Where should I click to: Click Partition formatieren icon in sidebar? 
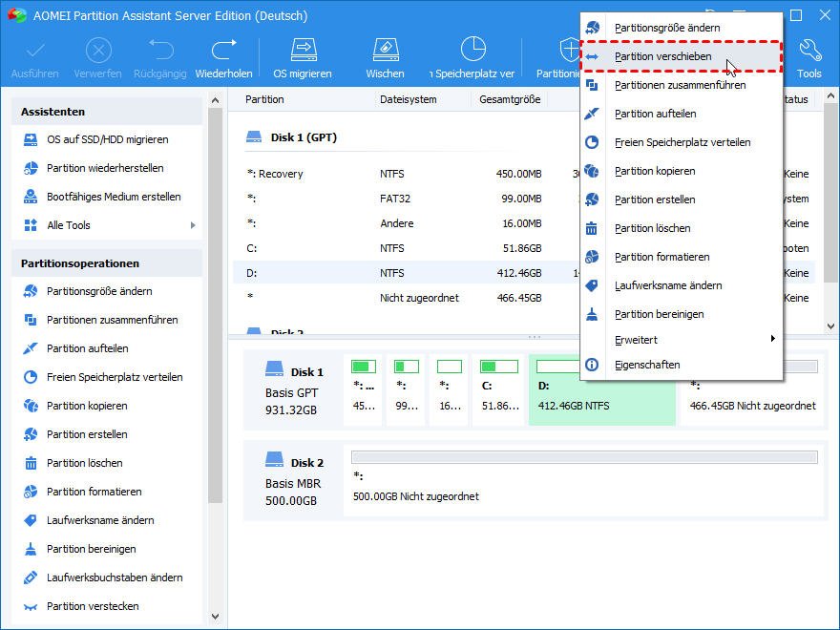[x=31, y=492]
